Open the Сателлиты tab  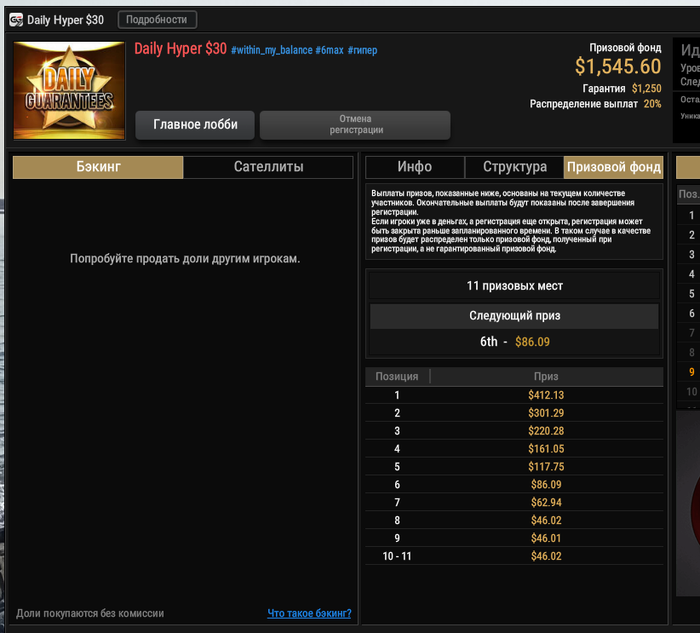(x=268, y=167)
